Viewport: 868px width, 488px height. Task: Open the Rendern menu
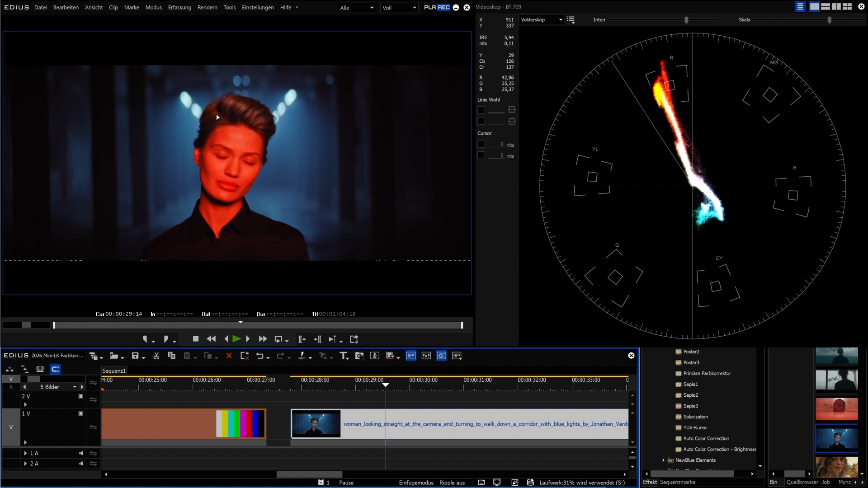click(x=207, y=7)
